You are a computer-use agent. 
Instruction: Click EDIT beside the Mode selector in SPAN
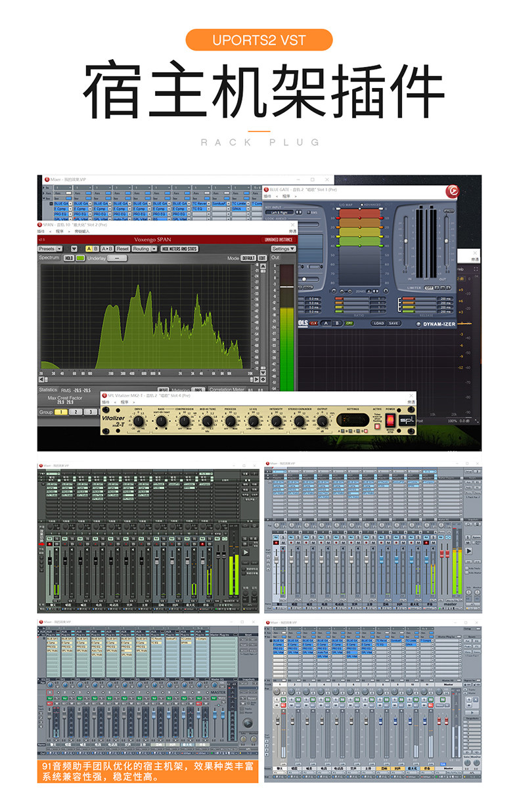pyautogui.click(x=263, y=258)
